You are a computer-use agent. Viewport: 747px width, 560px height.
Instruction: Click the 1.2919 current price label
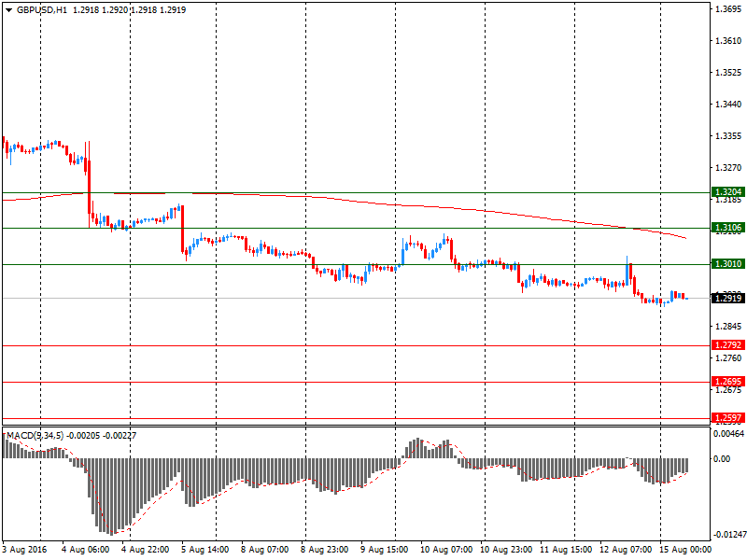728,299
